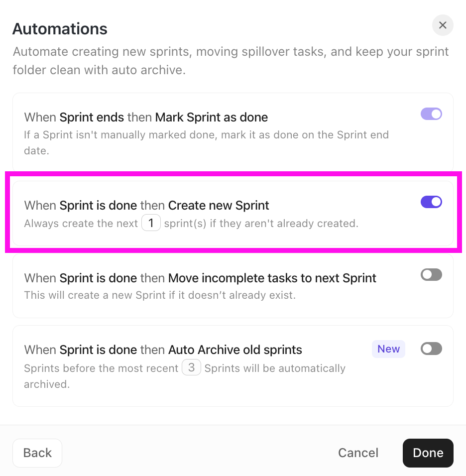Turn off the "Create new Sprint" switch
This screenshot has width=466, height=476.
[431, 202]
